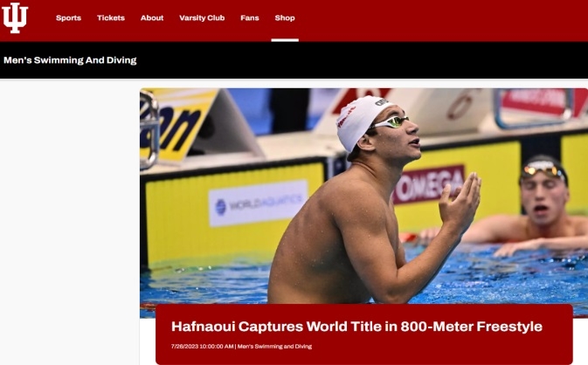
Task: Open the Varsity Club link
Action: pyautogui.click(x=202, y=18)
